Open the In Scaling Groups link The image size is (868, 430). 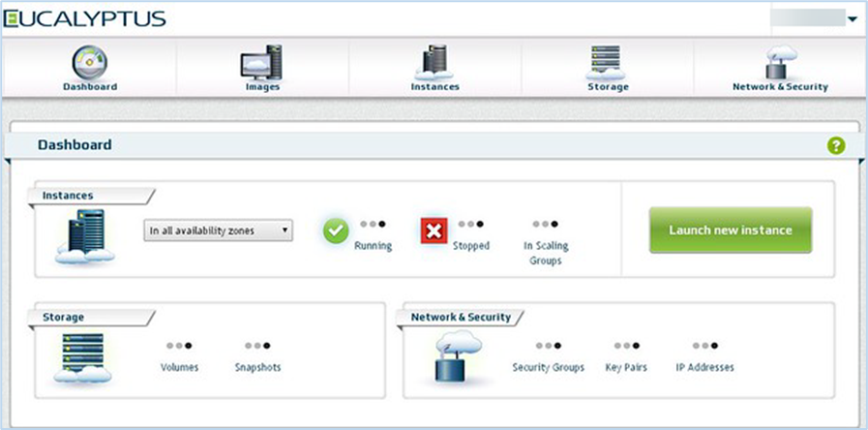546,253
